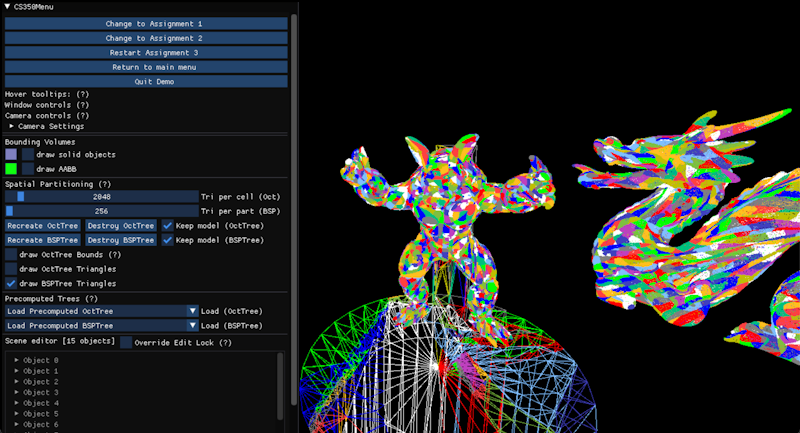Click Change to Assignment 2 button

point(146,38)
